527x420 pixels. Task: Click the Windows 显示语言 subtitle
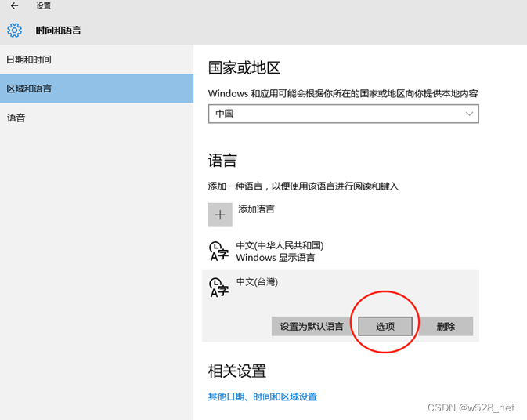point(276,258)
